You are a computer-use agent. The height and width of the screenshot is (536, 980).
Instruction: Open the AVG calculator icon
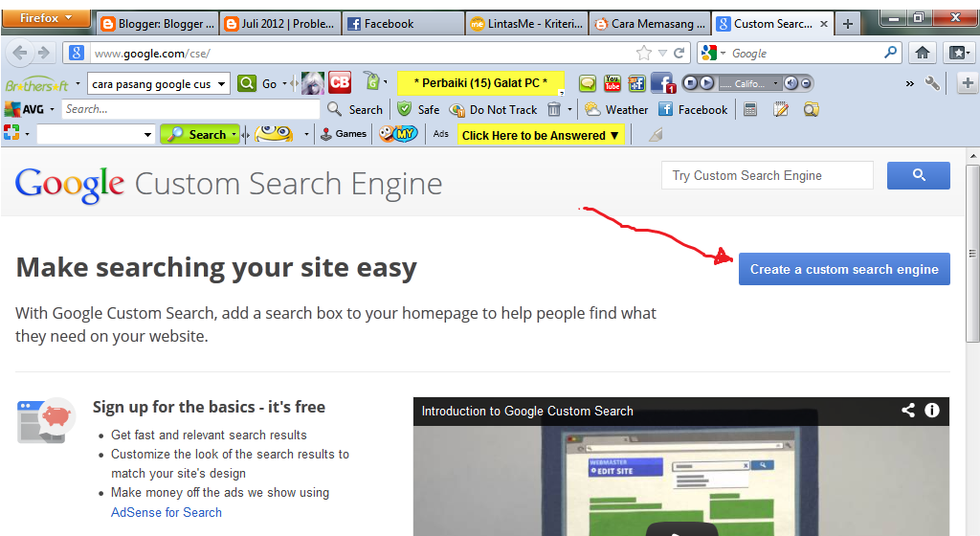750,109
